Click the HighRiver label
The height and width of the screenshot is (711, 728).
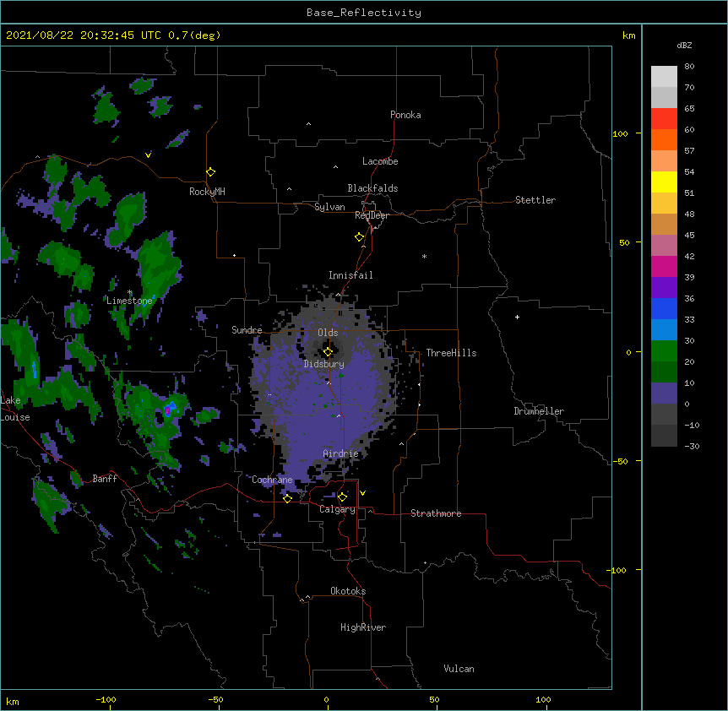[363, 627]
